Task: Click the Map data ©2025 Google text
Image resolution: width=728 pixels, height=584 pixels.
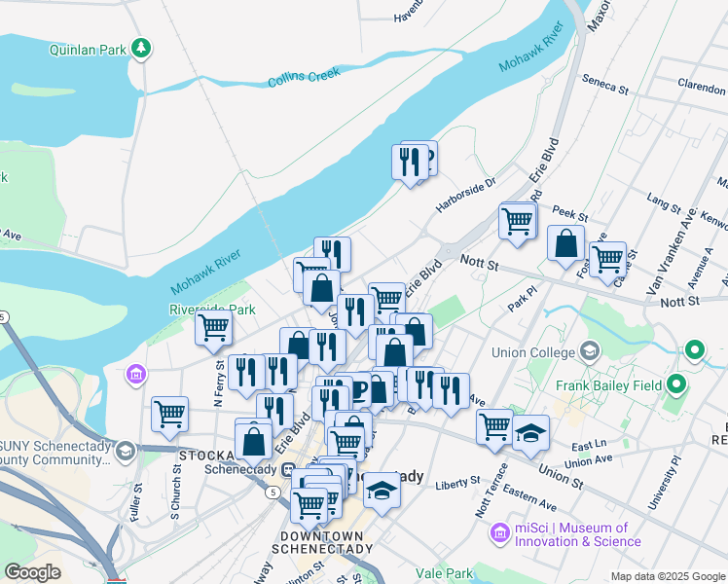Action: coord(668,577)
